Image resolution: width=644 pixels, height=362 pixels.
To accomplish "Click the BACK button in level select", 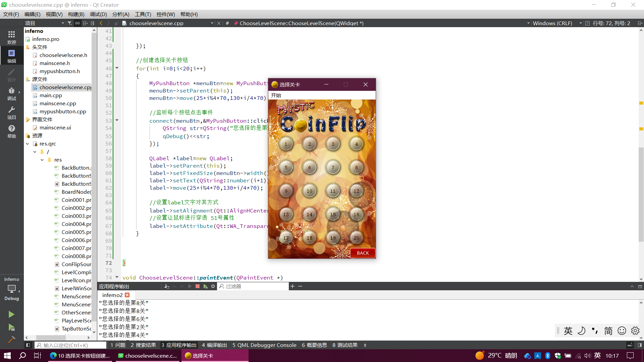I will click(363, 252).
